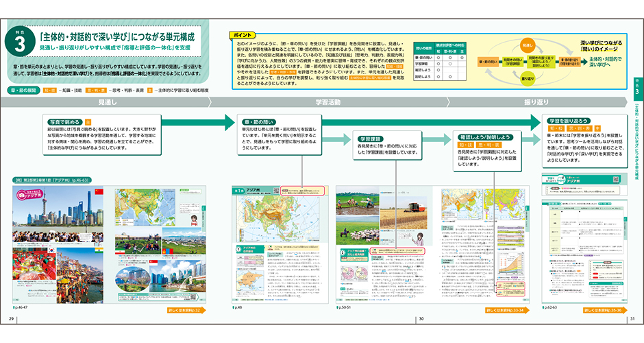Click the 問いの種類 table header cell
644x343 pixels.
(x=424, y=49)
